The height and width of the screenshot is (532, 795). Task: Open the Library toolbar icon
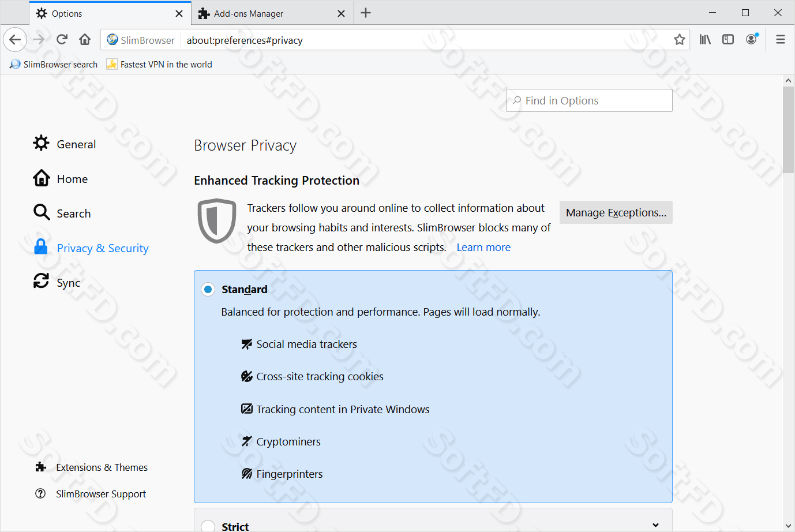(x=705, y=40)
